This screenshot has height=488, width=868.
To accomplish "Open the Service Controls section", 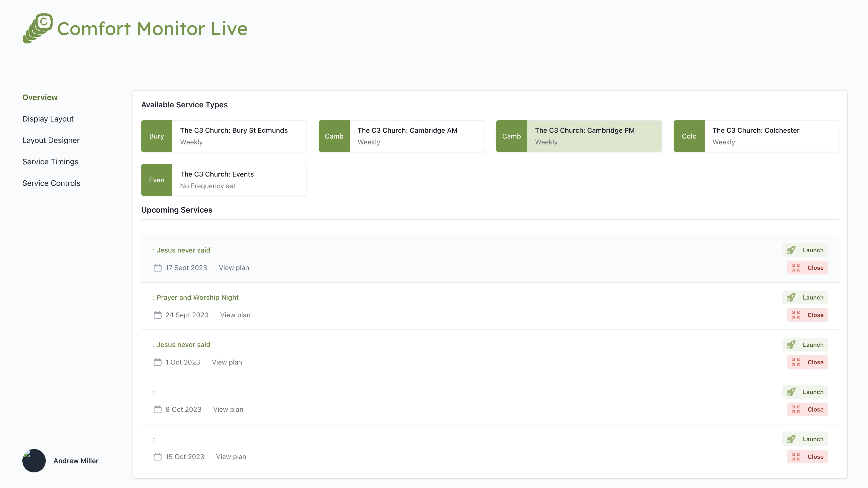I will [51, 183].
